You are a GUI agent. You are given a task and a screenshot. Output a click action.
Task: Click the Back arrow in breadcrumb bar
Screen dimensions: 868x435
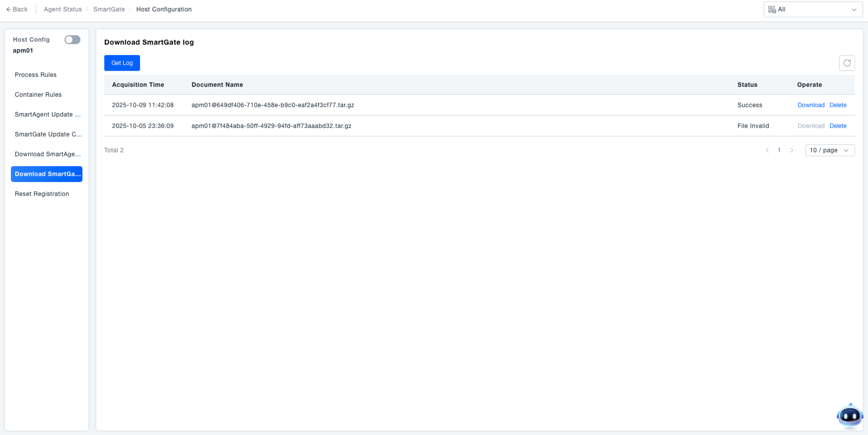[17, 9]
